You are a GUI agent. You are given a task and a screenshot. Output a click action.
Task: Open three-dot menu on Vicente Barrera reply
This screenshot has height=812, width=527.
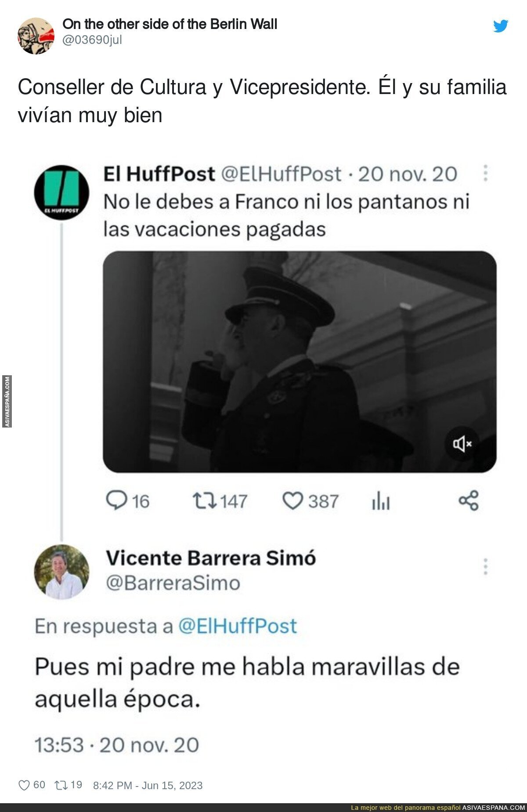486,567
